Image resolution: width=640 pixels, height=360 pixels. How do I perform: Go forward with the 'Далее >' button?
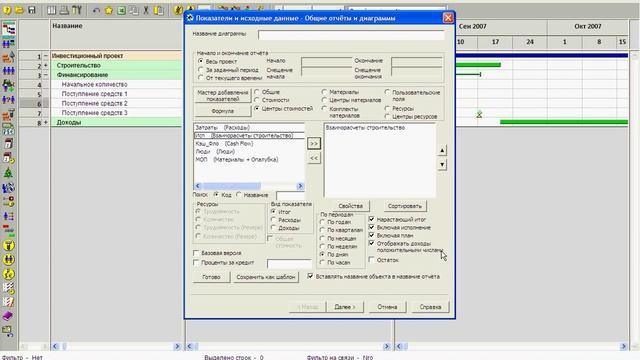pyautogui.click(x=345, y=307)
